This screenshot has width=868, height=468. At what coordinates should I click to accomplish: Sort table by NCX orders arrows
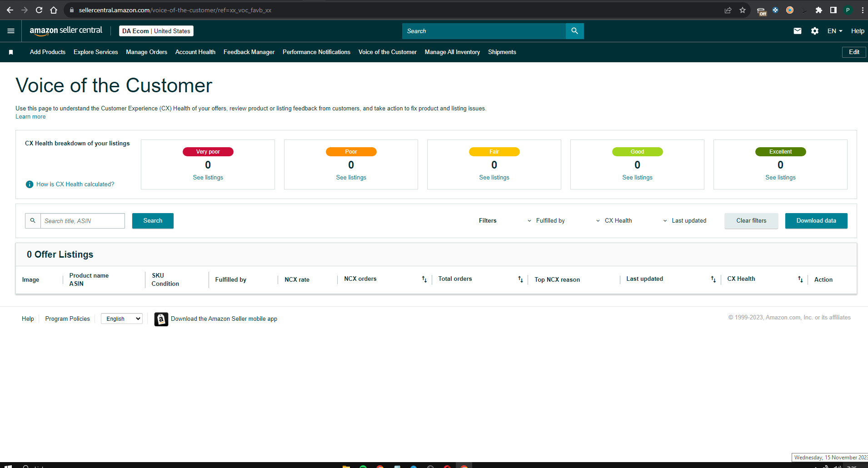pos(424,279)
